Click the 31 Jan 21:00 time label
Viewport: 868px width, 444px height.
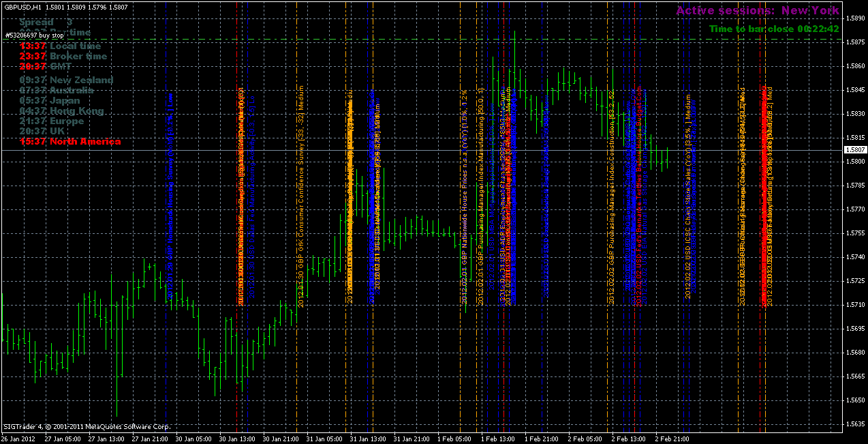pyautogui.click(x=412, y=439)
